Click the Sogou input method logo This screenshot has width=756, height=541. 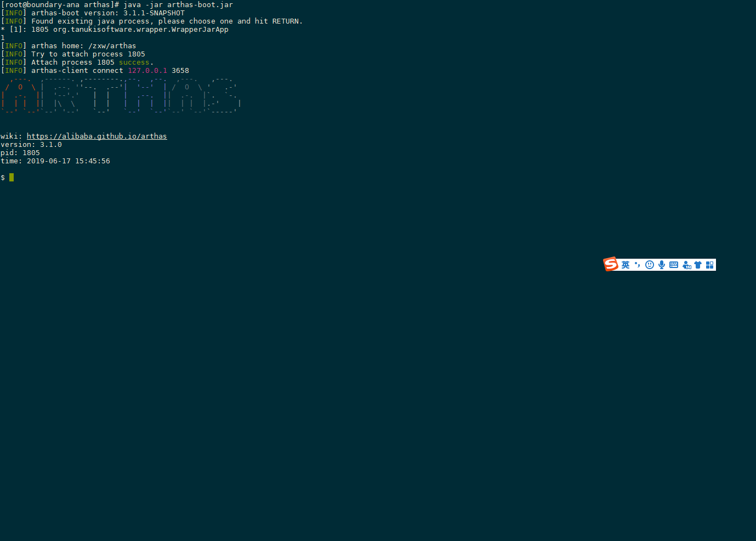pos(611,264)
